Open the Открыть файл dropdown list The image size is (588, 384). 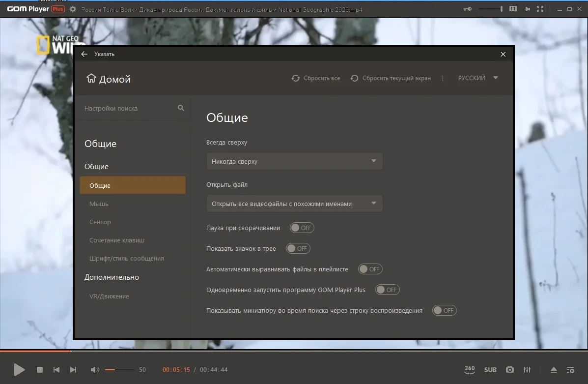(x=294, y=204)
